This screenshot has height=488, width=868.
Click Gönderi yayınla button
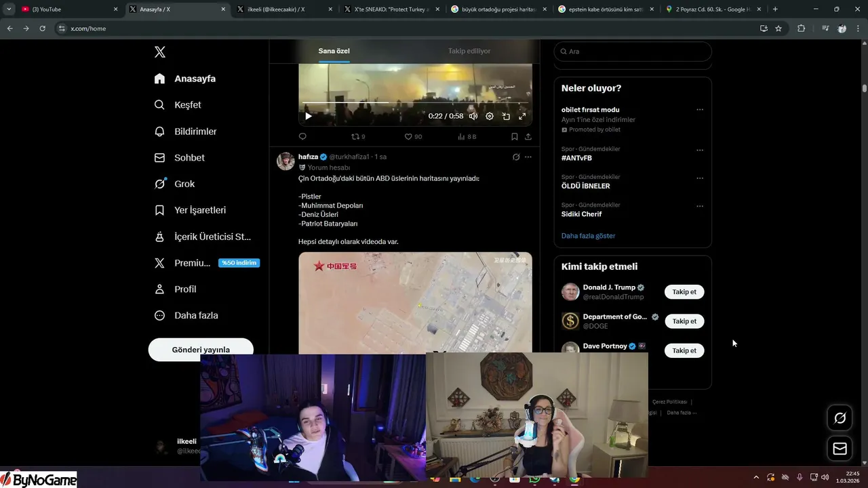coord(201,349)
